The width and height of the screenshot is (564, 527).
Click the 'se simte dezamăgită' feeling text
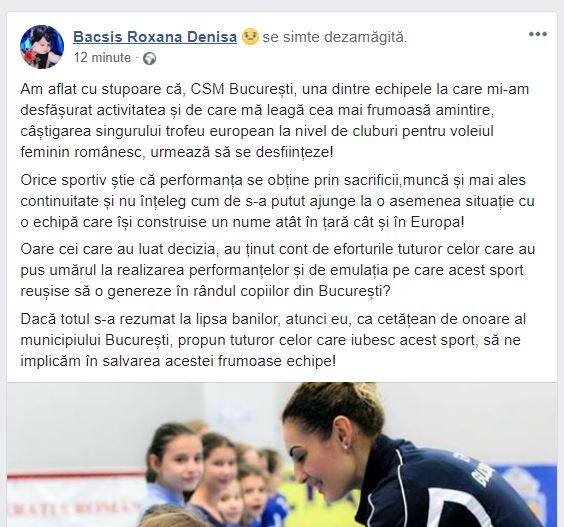pos(335,37)
